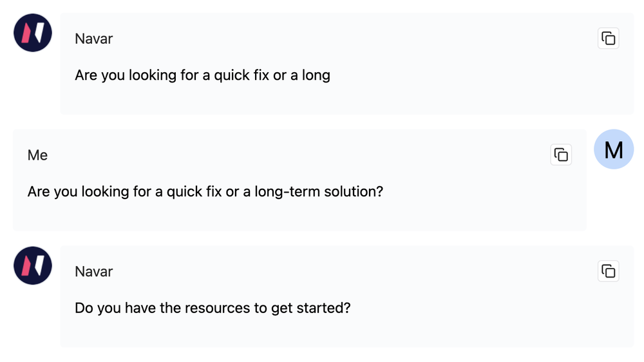Click Navar's avatar beside the first message
The width and height of the screenshot is (644, 362).
(33, 33)
